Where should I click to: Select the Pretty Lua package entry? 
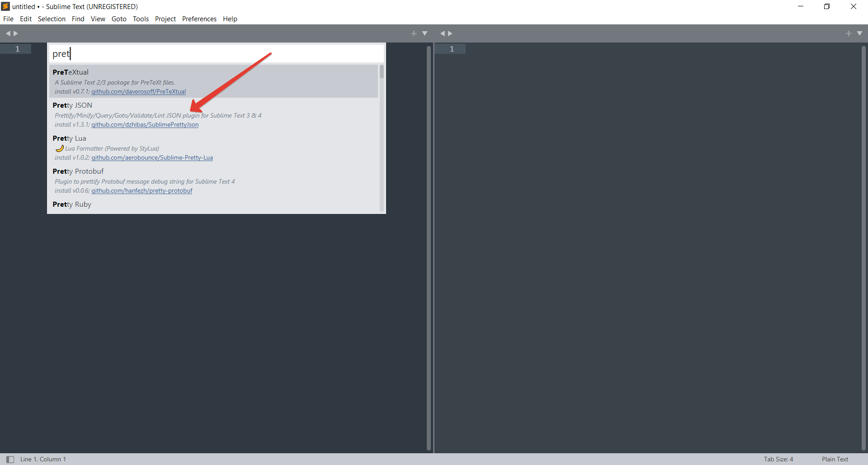[213, 147]
